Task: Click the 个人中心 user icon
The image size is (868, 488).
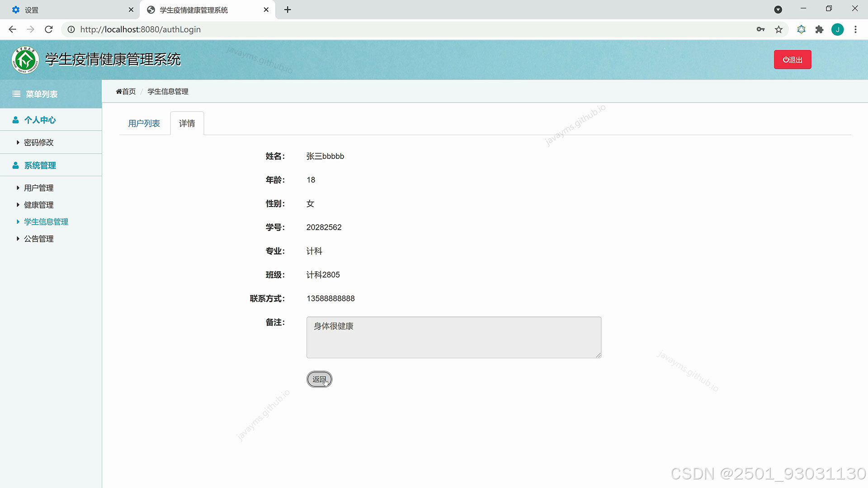Action: point(15,120)
